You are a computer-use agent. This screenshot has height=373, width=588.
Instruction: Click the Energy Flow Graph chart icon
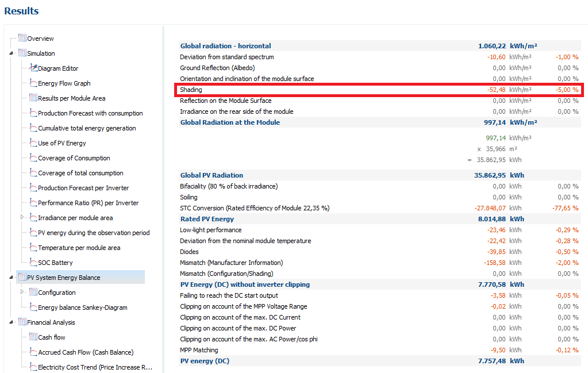tap(33, 83)
